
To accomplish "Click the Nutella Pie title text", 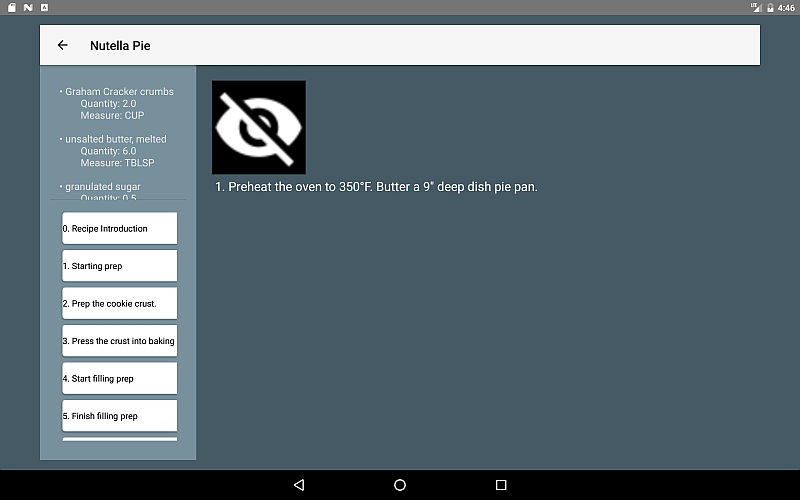I will coord(120,45).
